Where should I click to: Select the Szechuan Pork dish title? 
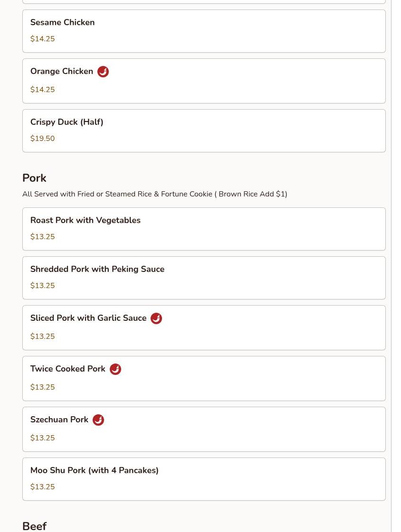[x=59, y=420]
